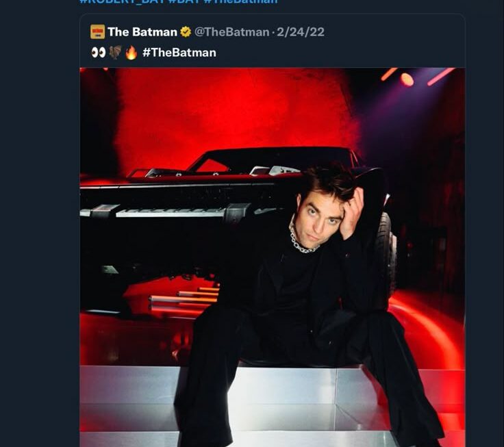Click the 2/24/22 tweet date
The height and width of the screenshot is (447, 504).
[x=300, y=31]
